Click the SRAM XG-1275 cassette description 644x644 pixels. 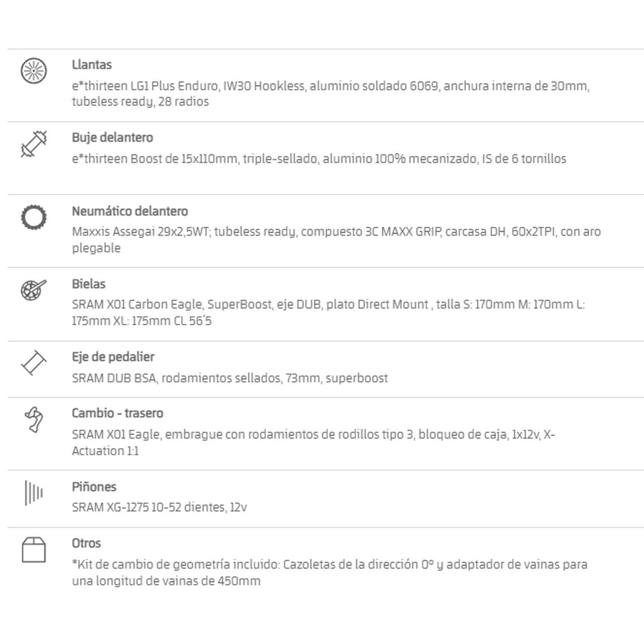pos(159,507)
